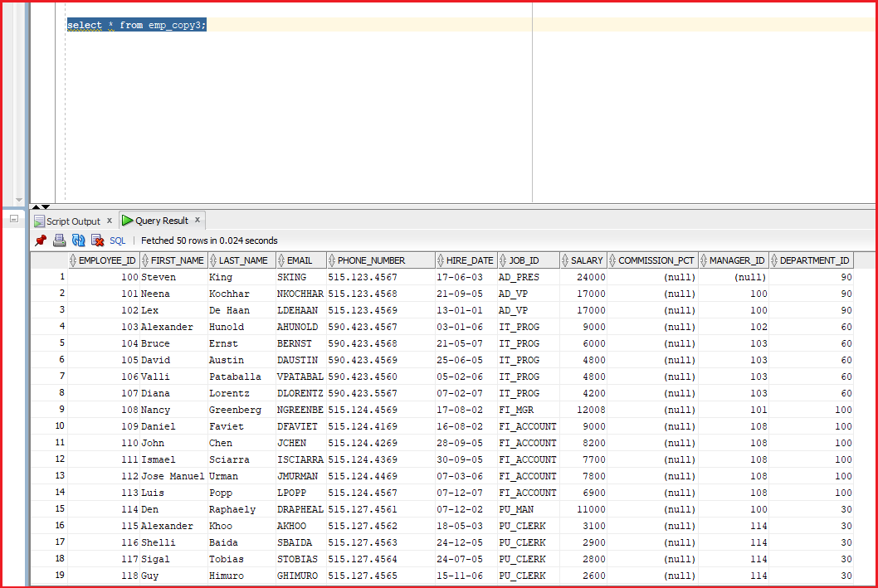Sort by the SALARY column header
Image resolution: width=878 pixels, height=588 pixels.
tap(583, 260)
